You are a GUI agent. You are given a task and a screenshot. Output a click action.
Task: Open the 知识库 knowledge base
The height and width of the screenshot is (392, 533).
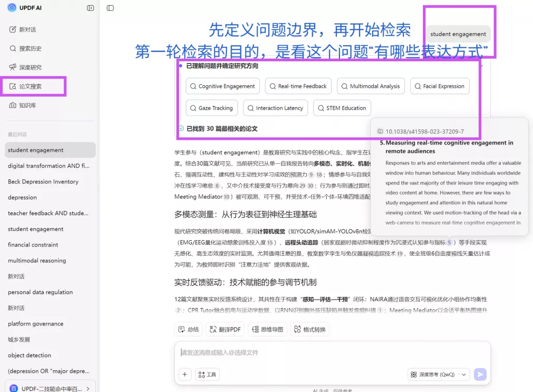point(27,106)
